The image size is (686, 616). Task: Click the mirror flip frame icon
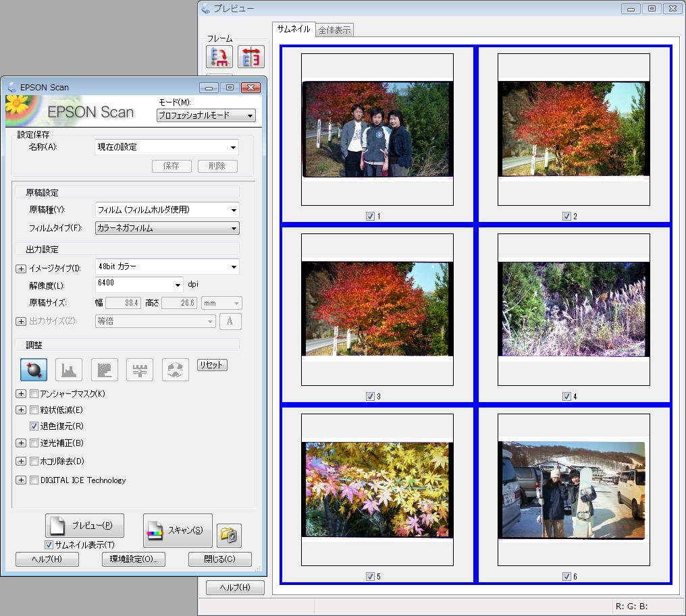click(x=250, y=57)
